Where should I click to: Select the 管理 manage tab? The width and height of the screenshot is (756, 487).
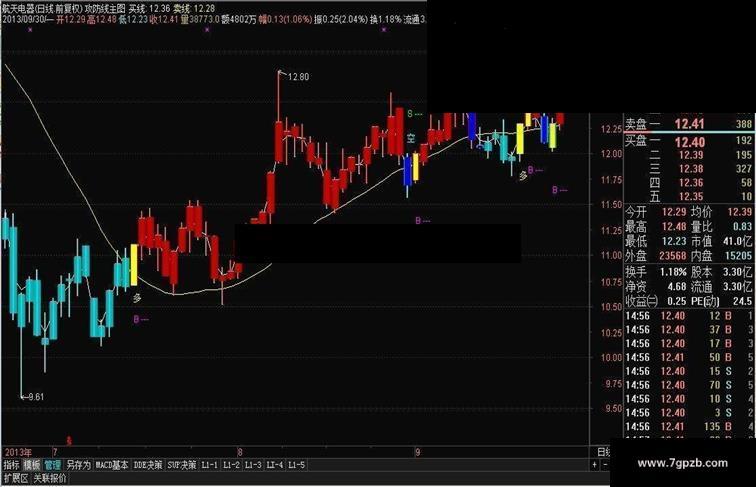click(53, 465)
